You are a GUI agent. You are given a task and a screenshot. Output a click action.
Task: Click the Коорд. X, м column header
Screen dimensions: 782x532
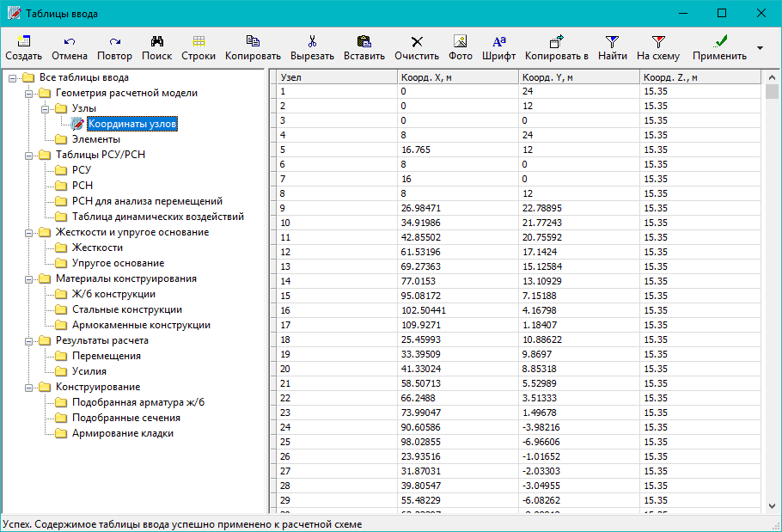click(456, 77)
